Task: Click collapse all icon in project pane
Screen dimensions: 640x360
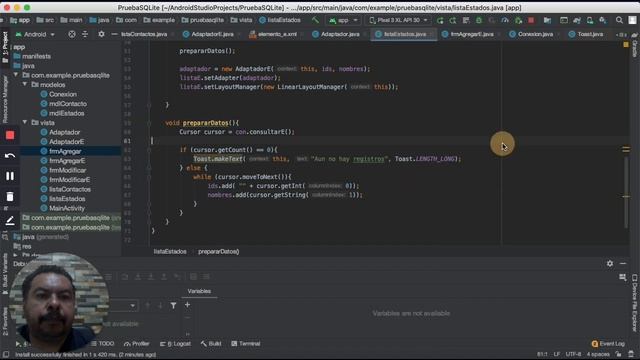Action: click(x=85, y=34)
